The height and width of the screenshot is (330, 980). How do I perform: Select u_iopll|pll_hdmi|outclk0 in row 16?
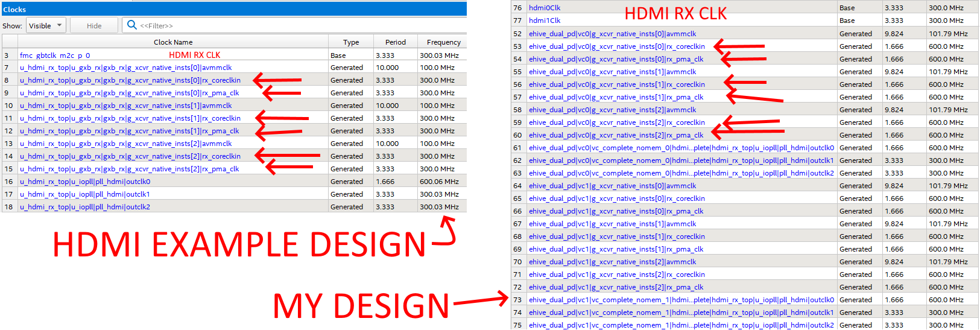(85, 182)
